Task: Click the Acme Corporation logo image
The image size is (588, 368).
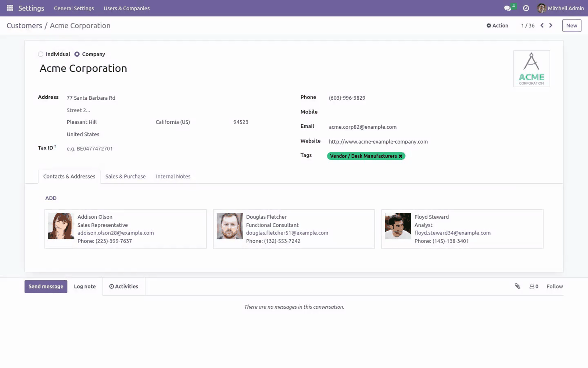Action: [x=531, y=69]
